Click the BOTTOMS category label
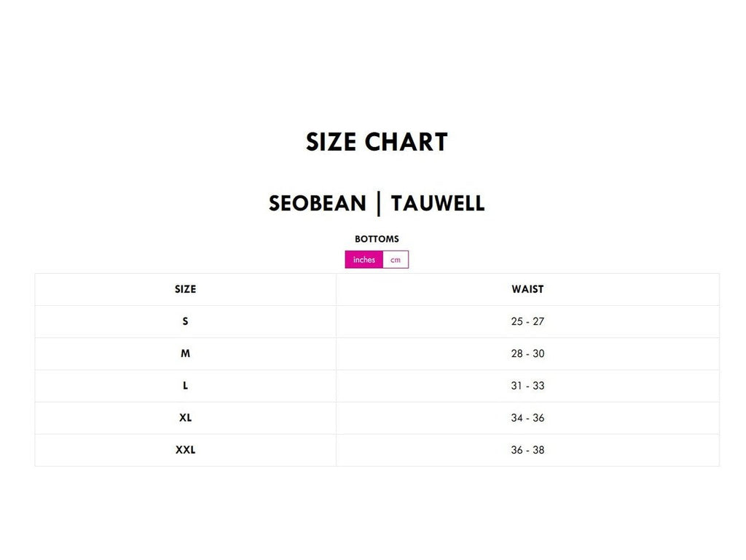 click(x=377, y=239)
